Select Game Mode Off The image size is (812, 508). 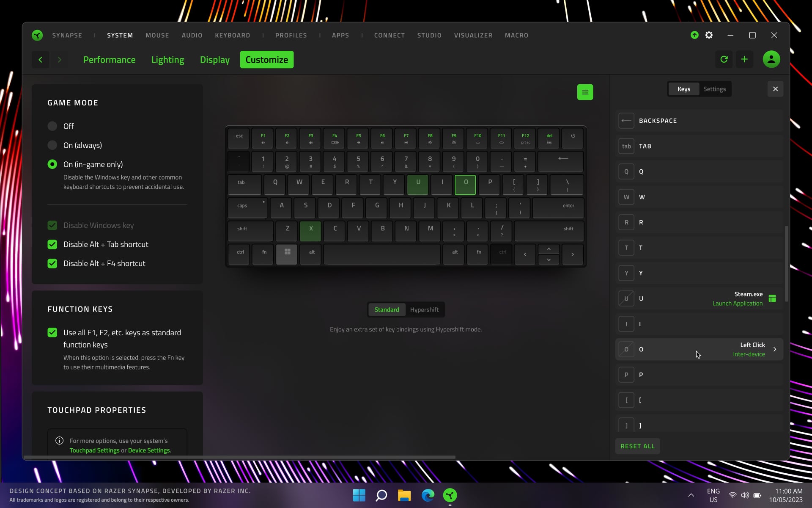pyautogui.click(x=52, y=126)
